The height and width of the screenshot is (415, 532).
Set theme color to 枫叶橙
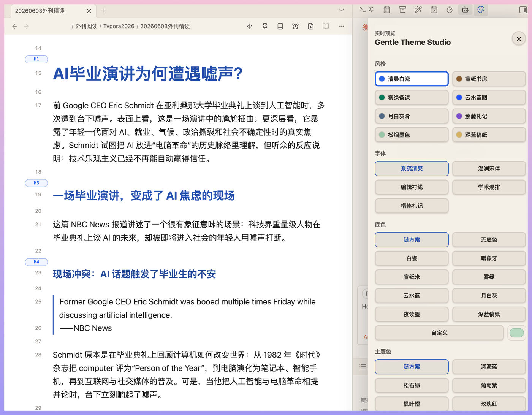412,404
